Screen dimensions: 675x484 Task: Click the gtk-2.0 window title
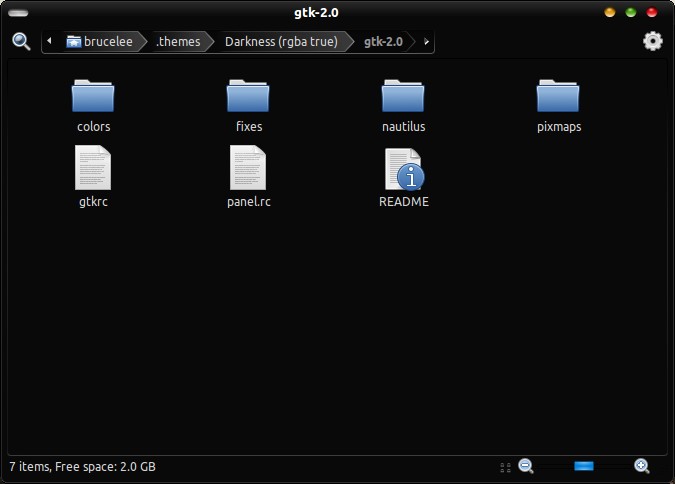(x=316, y=13)
